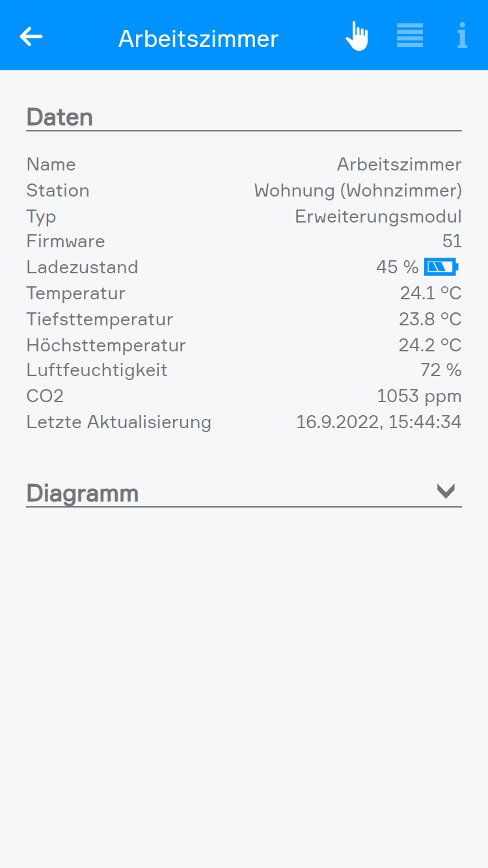Screen dimensions: 488x868
Task: Select the Erweiterungsmodul type value
Action: click(378, 216)
